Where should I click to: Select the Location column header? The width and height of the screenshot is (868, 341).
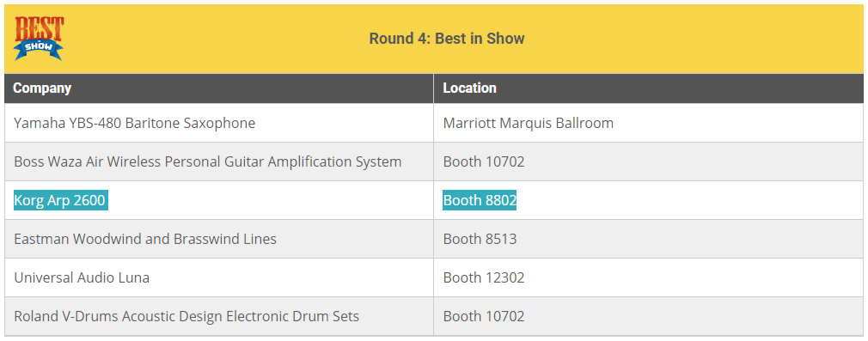[x=469, y=88]
